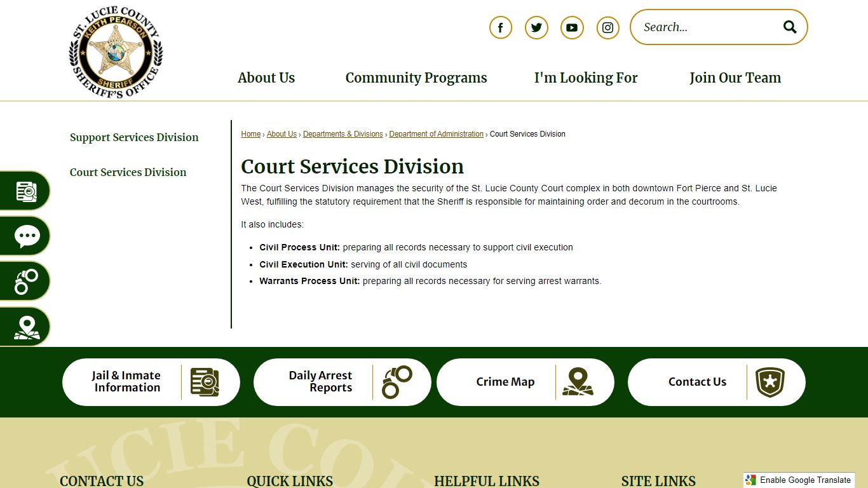Viewport: 868px width, 488px height.
Task: Click the Contact Us button label
Action: click(697, 382)
